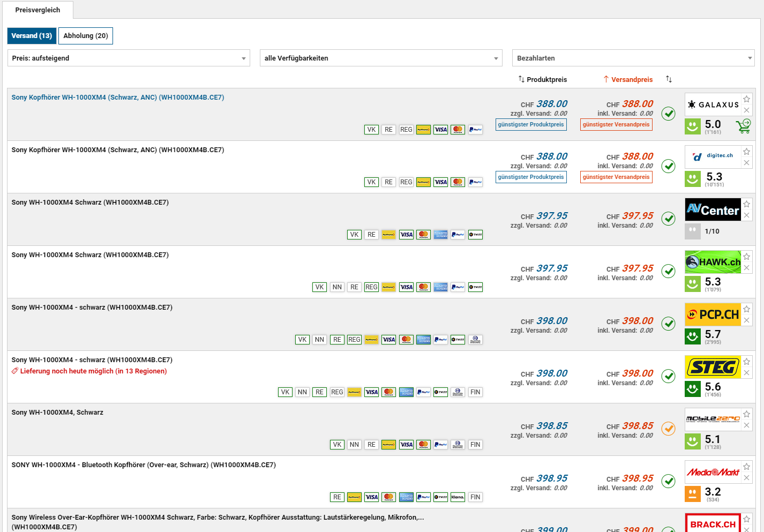Switch to the Abholung (20) tab
The height and width of the screenshot is (532, 764).
coord(86,36)
